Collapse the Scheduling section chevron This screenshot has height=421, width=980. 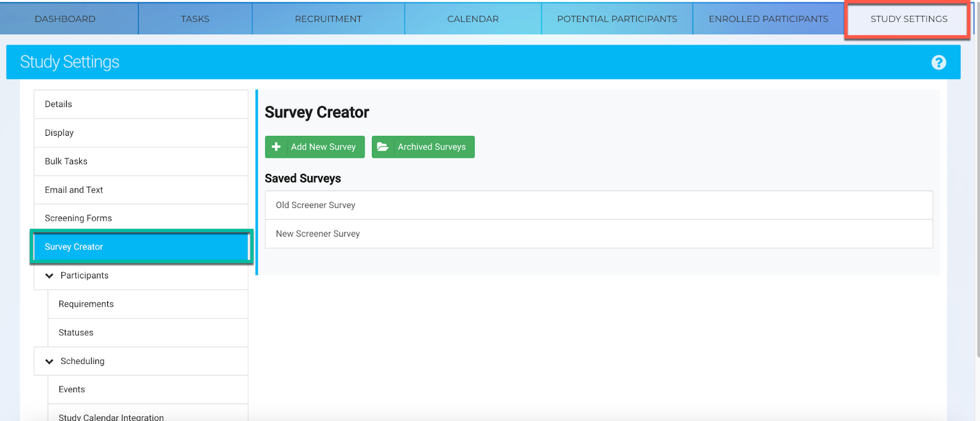50,362
